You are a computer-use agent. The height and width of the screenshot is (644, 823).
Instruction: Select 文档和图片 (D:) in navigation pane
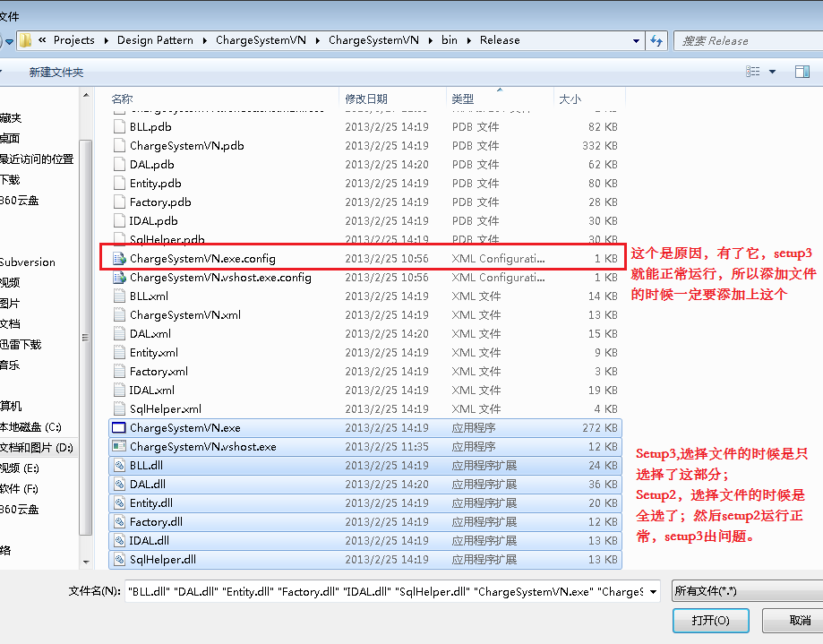(37, 448)
